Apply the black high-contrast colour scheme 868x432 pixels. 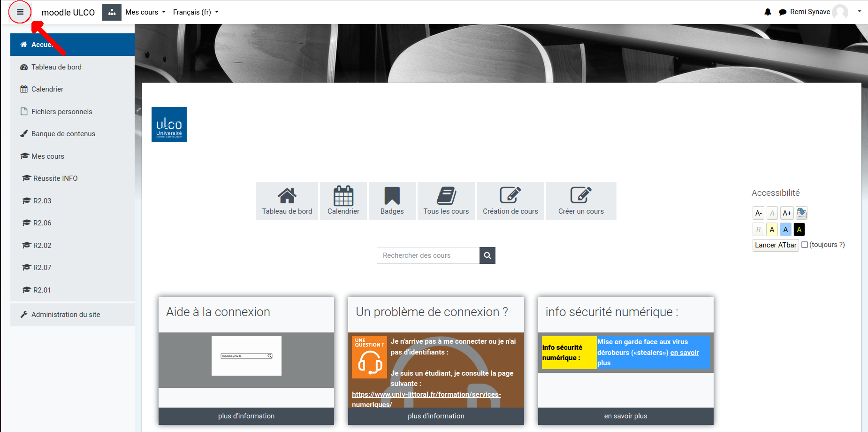tap(799, 230)
